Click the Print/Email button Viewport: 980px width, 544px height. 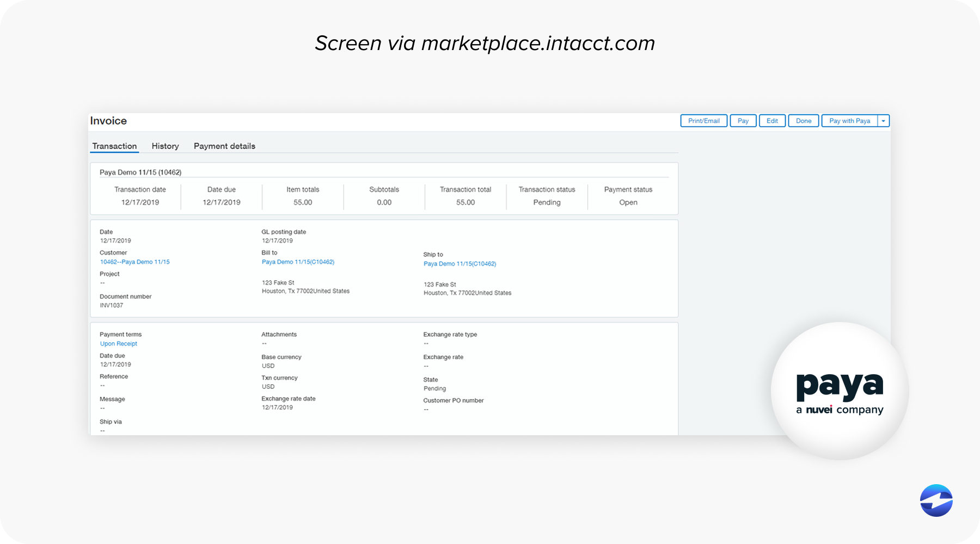coord(703,120)
